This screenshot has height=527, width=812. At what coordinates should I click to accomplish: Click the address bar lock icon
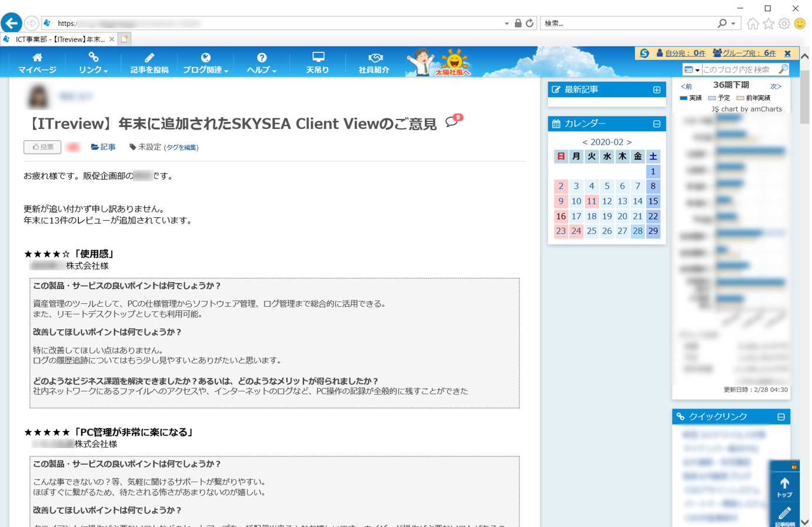518,23
